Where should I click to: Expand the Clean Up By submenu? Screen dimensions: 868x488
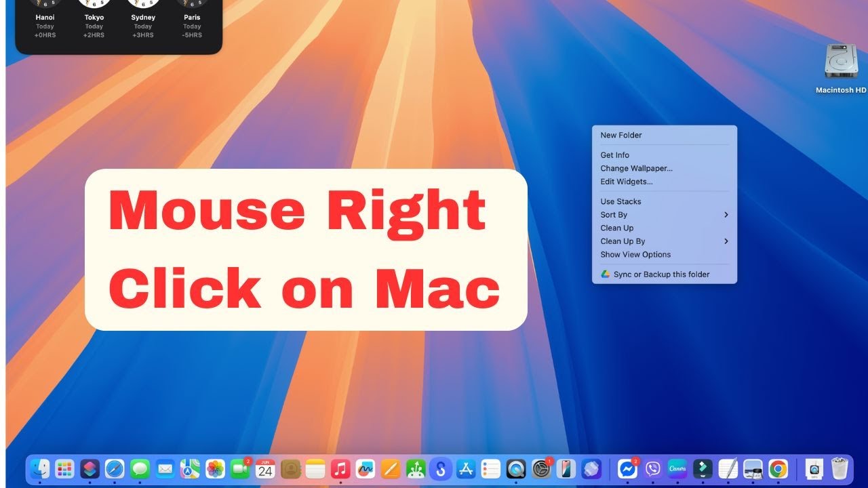(665, 241)
